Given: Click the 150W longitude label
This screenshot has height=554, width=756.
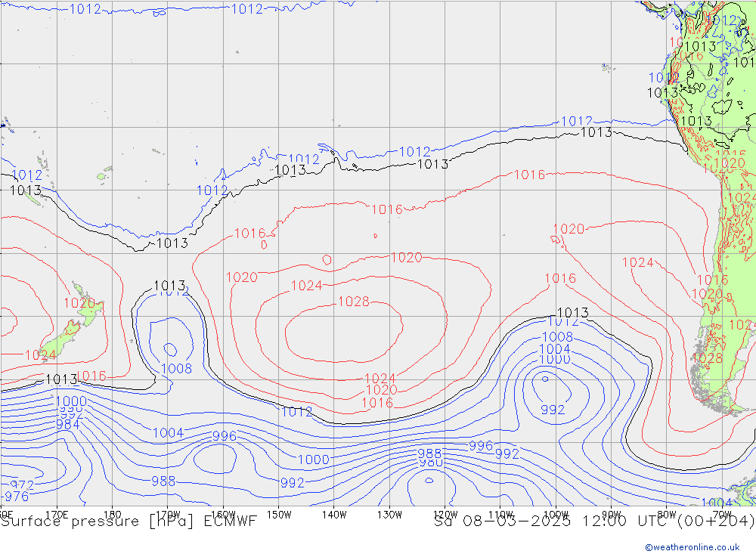Looking at the screenshot, I should [279, 515].
